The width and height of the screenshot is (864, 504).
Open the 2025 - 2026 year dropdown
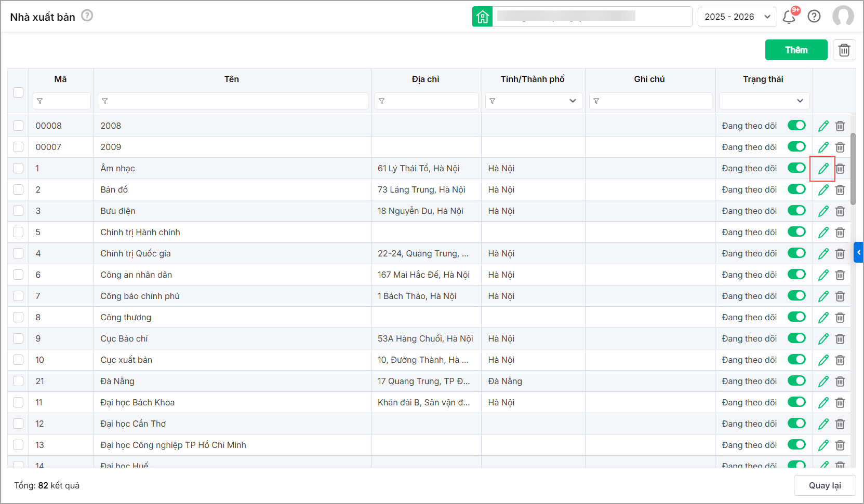coord(737,17)
